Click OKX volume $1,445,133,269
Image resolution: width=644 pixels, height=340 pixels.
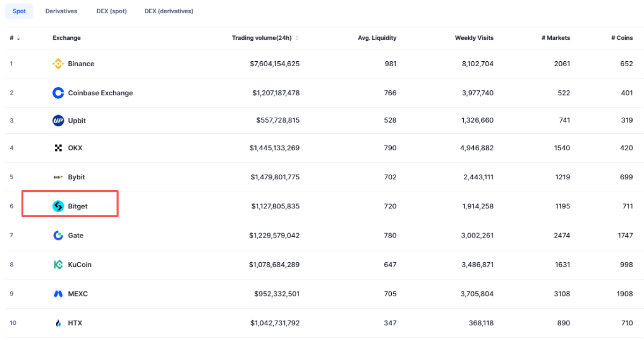[x=275, y=148]
